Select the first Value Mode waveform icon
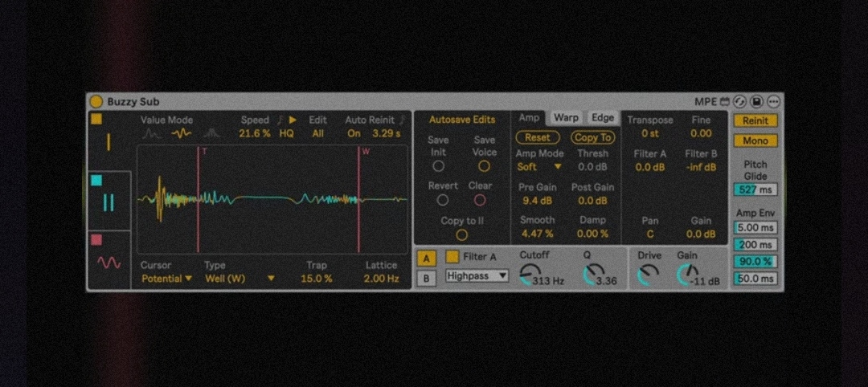The width and height of the screenshot is (868, 387). pyautogui.click(x=152, y=133)
